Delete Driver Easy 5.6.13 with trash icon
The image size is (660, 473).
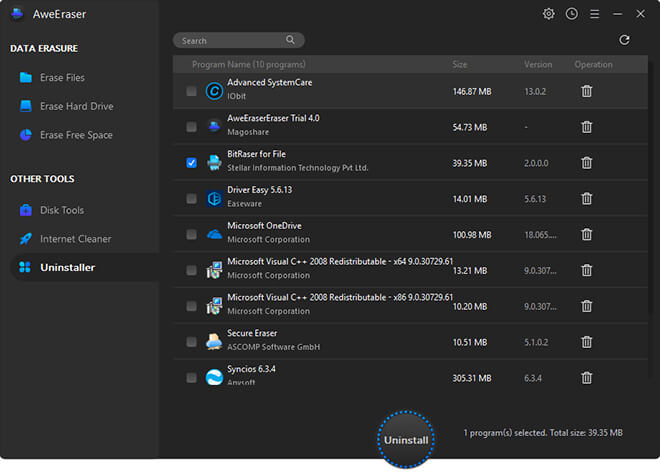[586, 198]
